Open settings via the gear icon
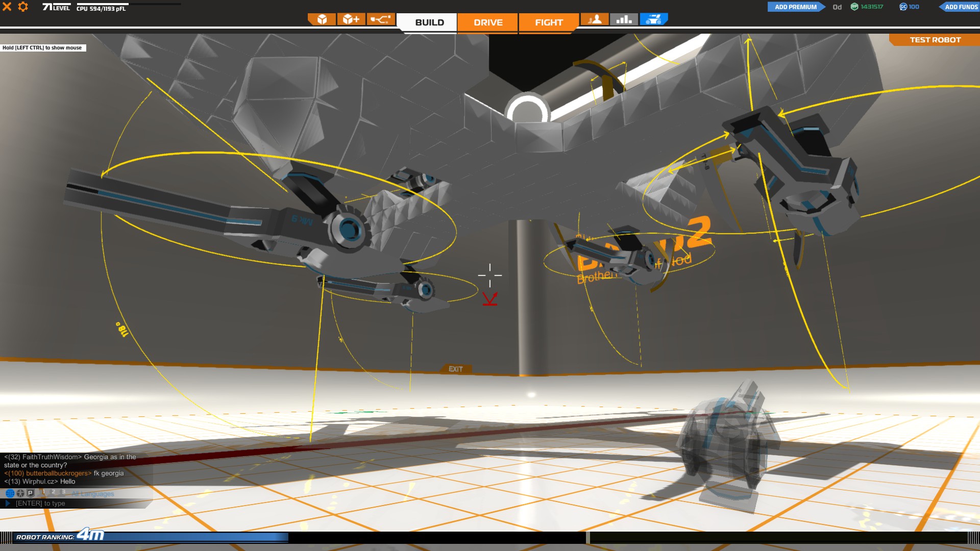Viewport: 980px width, 551px height. [23, 7]
